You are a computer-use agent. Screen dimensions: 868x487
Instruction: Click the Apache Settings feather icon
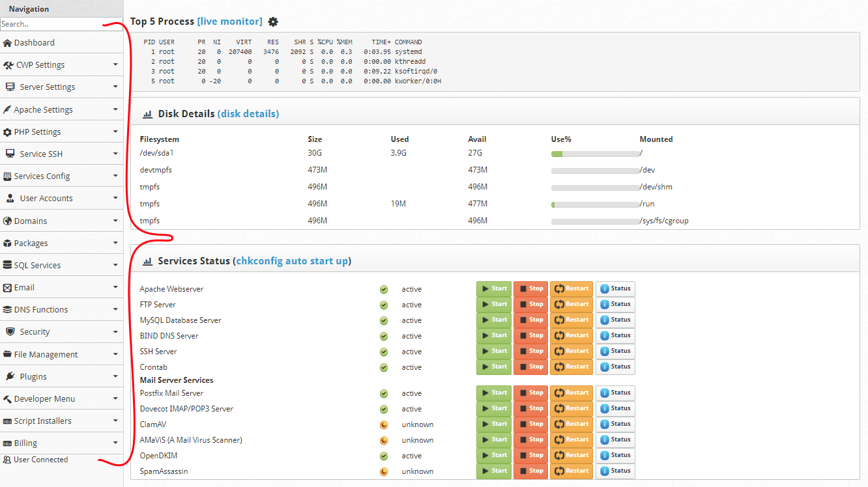(7, 109)
